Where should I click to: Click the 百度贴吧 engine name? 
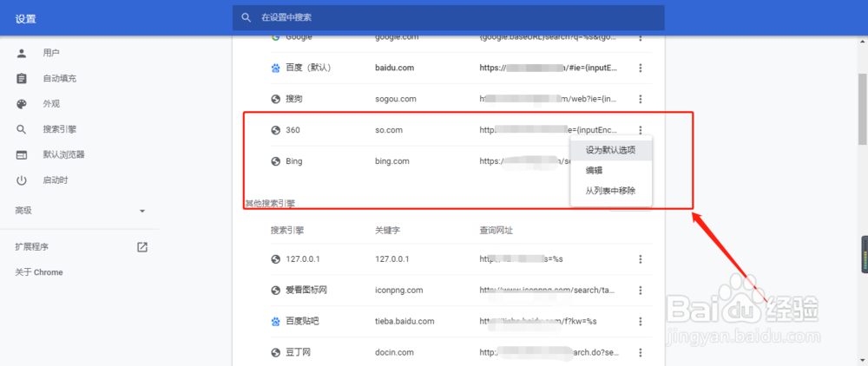[x=302, y=321]
